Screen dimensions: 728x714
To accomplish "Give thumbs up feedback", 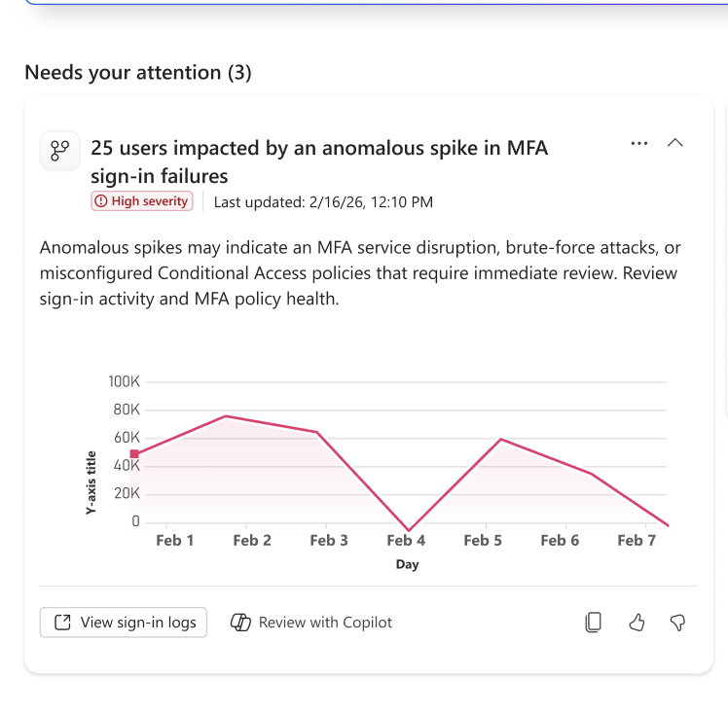I will 637,623.
